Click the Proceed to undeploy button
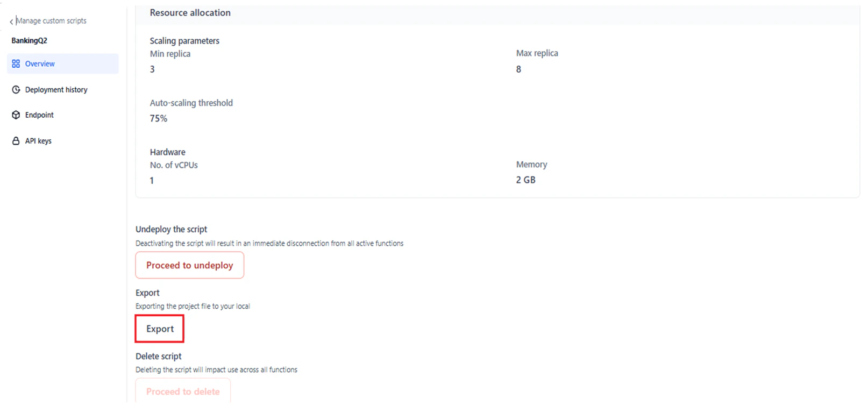Viewport: 868px width, 412px height. click(189, 265)
